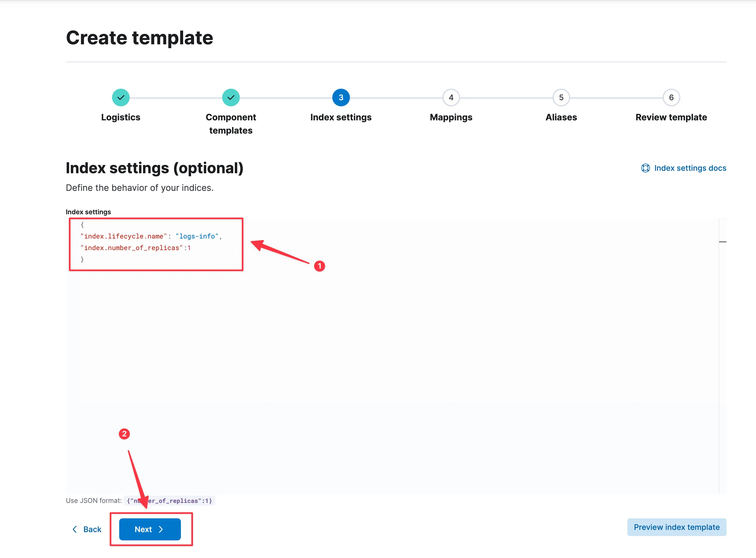
Task: Click Preview index template button
Action: [x=676, y=527]
